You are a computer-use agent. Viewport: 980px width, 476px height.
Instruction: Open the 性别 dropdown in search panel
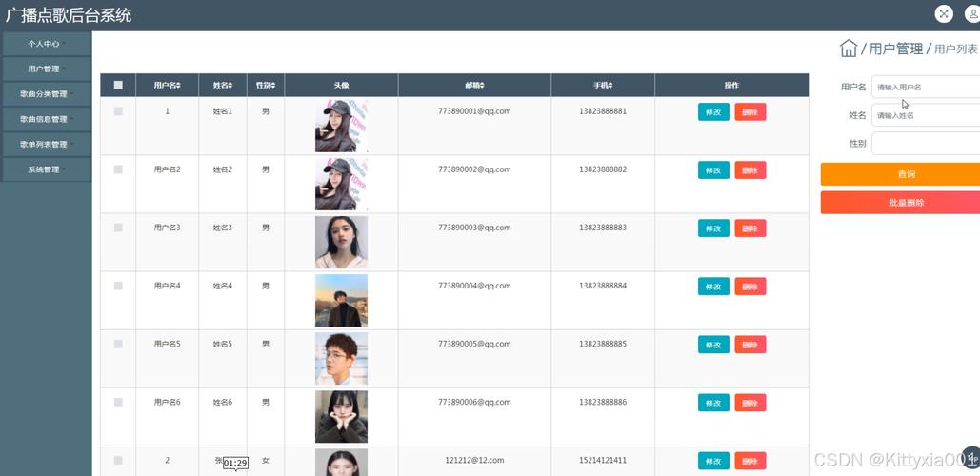click(925, 144)
